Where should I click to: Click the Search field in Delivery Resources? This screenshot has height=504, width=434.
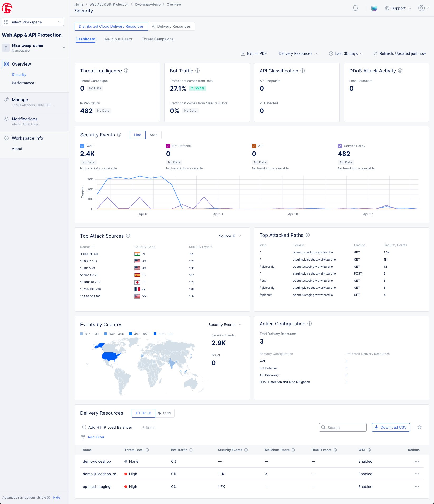[343, 427]
